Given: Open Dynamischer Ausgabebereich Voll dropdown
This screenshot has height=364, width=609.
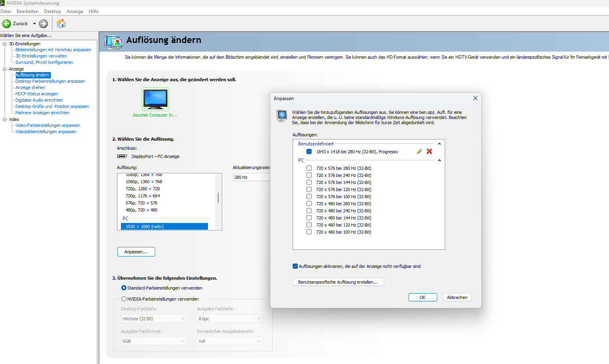Looking at the screenshot, I should [x=230, y=341].
